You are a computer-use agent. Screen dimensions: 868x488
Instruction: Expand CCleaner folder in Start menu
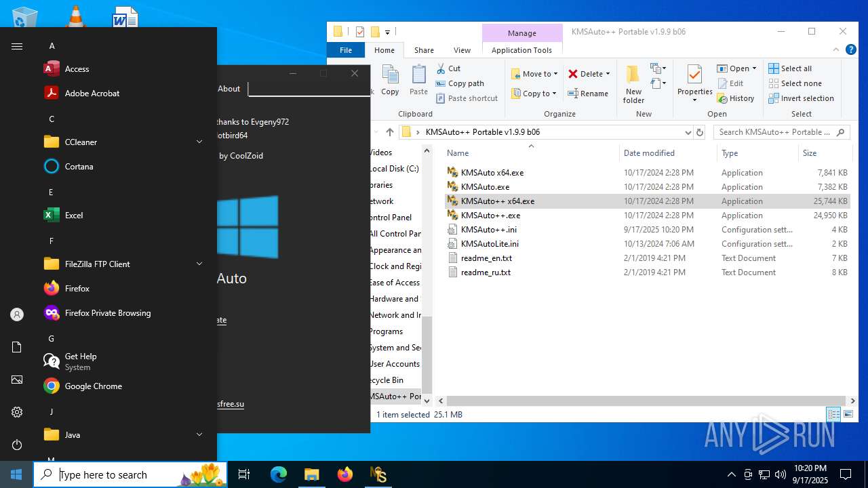pos(199,142)
